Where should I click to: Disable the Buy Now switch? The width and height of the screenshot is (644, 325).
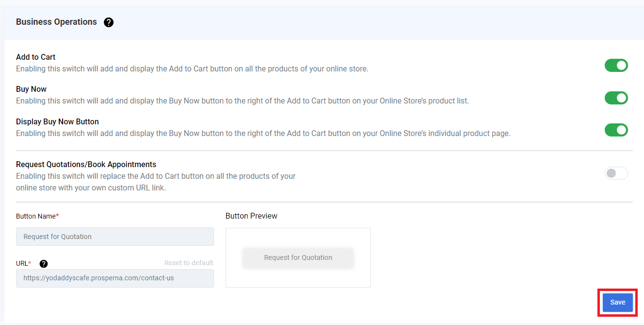[x=616, y=98]
